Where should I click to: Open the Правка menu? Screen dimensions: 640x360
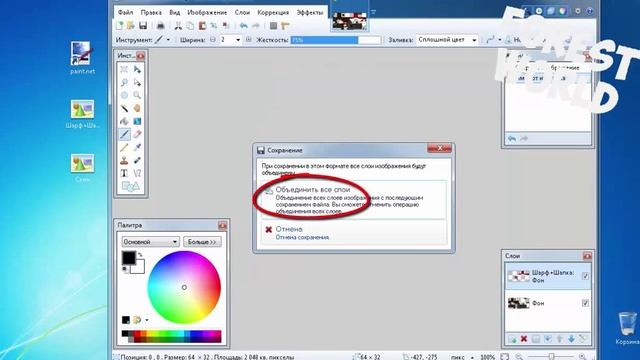[151, 13]
